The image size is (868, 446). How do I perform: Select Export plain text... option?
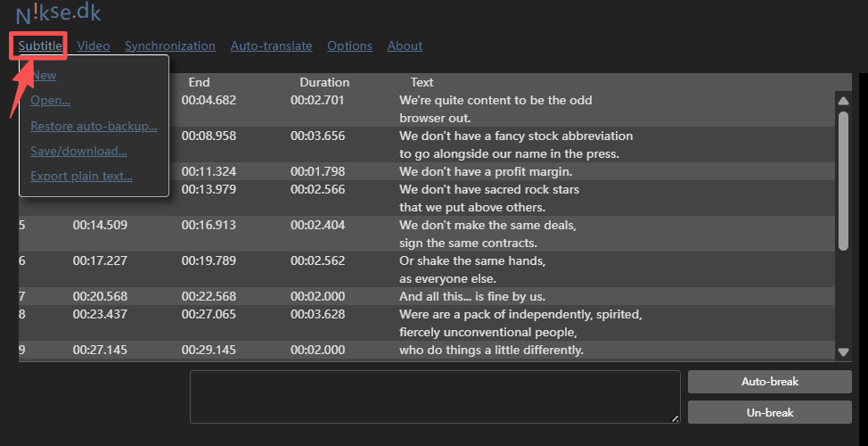(x=81, y=176)
